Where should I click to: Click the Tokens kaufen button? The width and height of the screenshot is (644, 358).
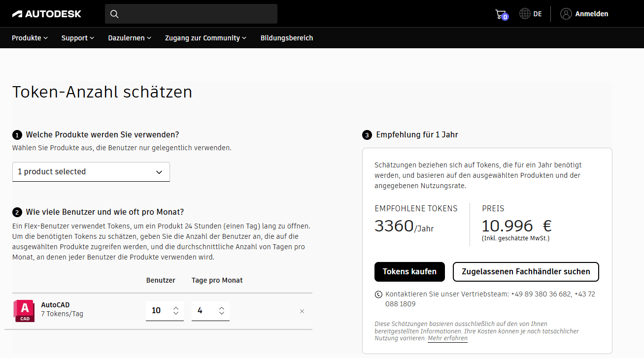[409, 271]
